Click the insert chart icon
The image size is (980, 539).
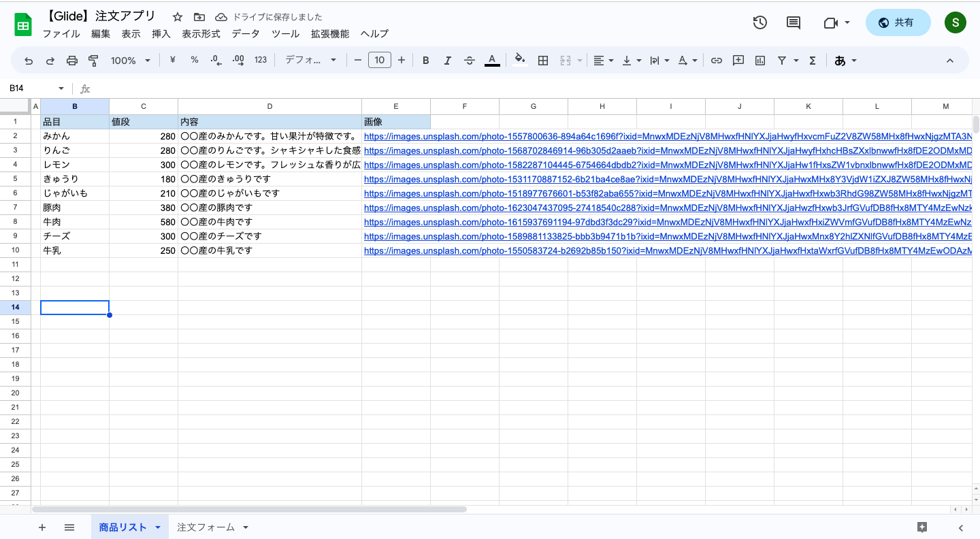pos(760,61)
